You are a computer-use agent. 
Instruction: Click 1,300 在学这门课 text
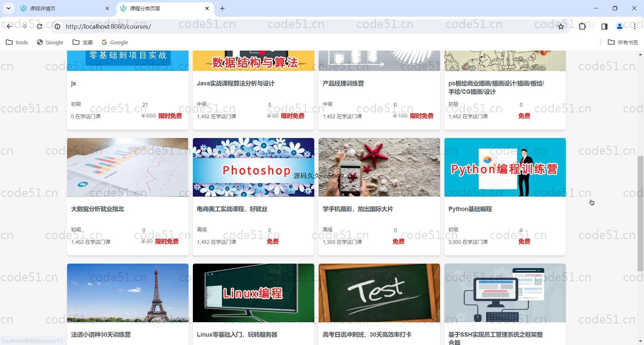pyautogui.click(x=342, y=242)
